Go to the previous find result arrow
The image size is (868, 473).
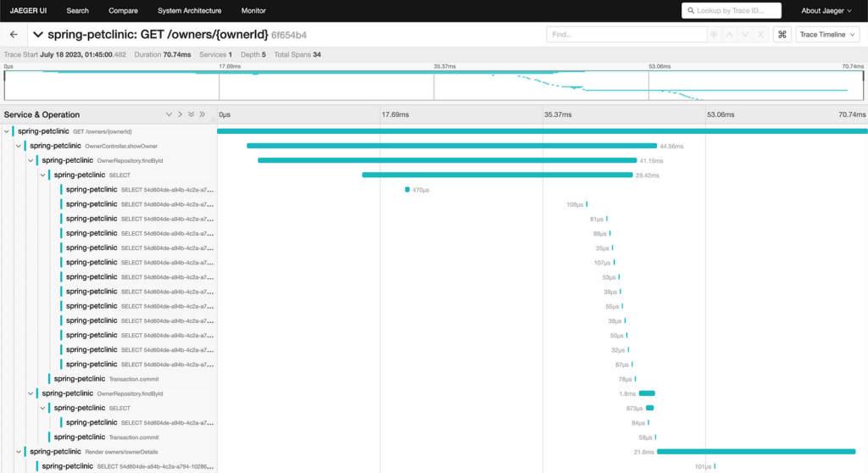coord(730,35)
